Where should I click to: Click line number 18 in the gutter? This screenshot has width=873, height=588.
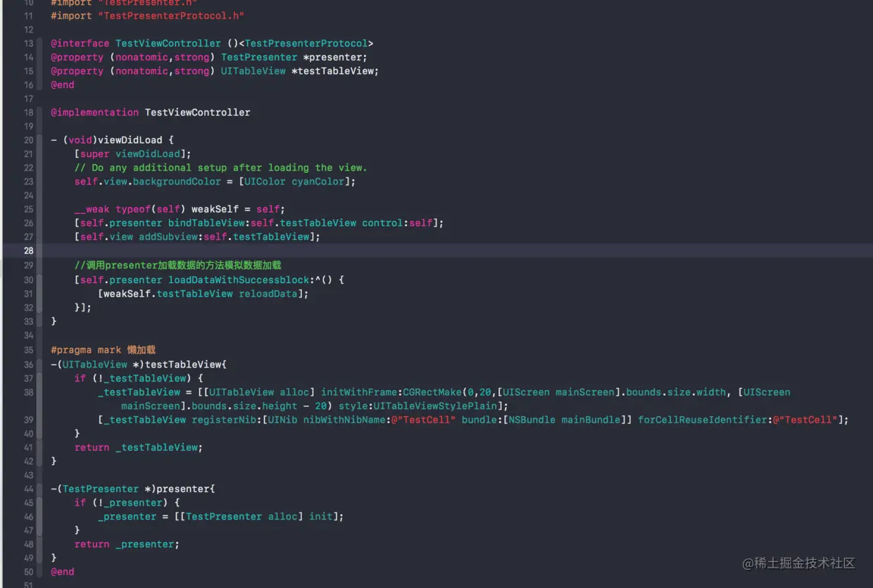point(28,113)
